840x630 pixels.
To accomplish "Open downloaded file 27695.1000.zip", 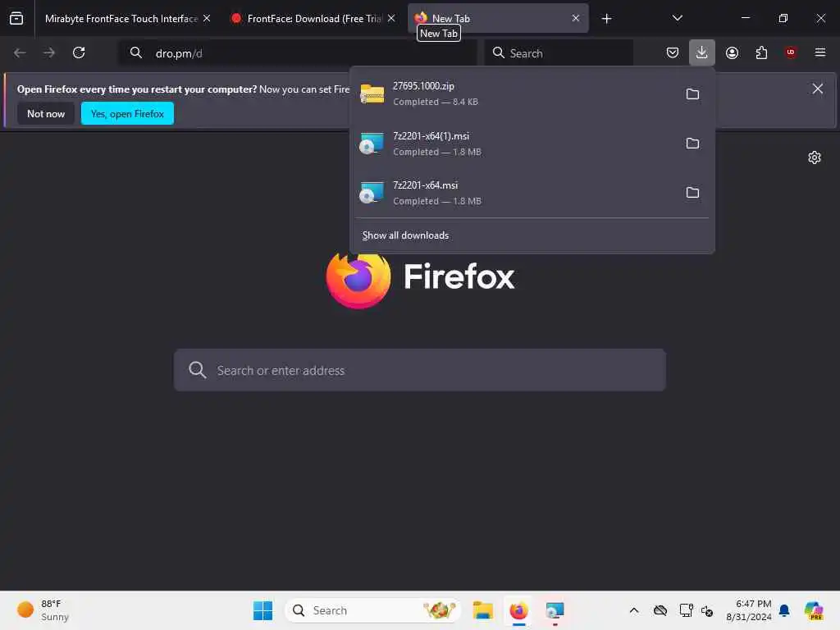I will pos(514,94).
